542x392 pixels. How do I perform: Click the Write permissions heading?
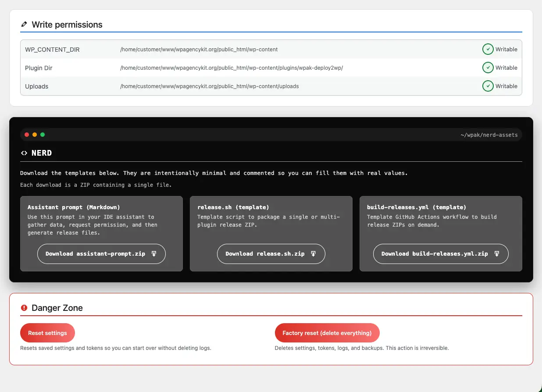(67, 25)
